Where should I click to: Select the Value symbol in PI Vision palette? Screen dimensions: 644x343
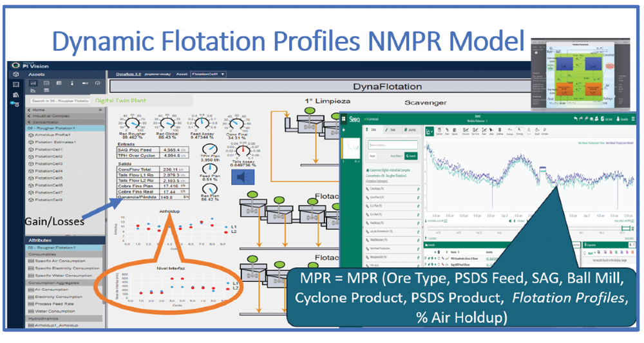(46, 83)
